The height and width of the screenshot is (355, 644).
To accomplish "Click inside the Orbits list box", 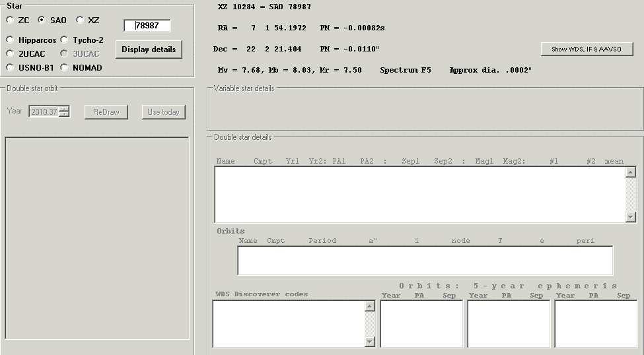I will tap(425, 261).
